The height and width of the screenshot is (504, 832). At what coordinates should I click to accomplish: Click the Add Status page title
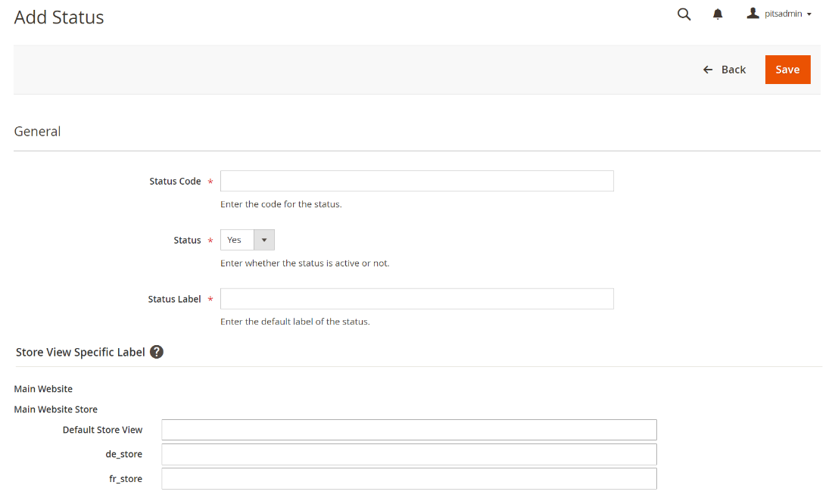(x=59, y=17)
